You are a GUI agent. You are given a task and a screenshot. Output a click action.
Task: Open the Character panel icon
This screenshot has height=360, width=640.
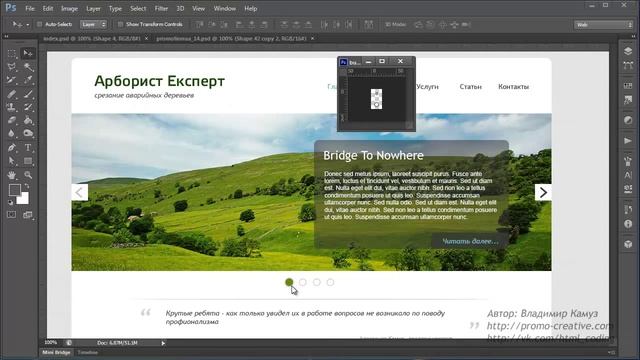coord(628,175)
